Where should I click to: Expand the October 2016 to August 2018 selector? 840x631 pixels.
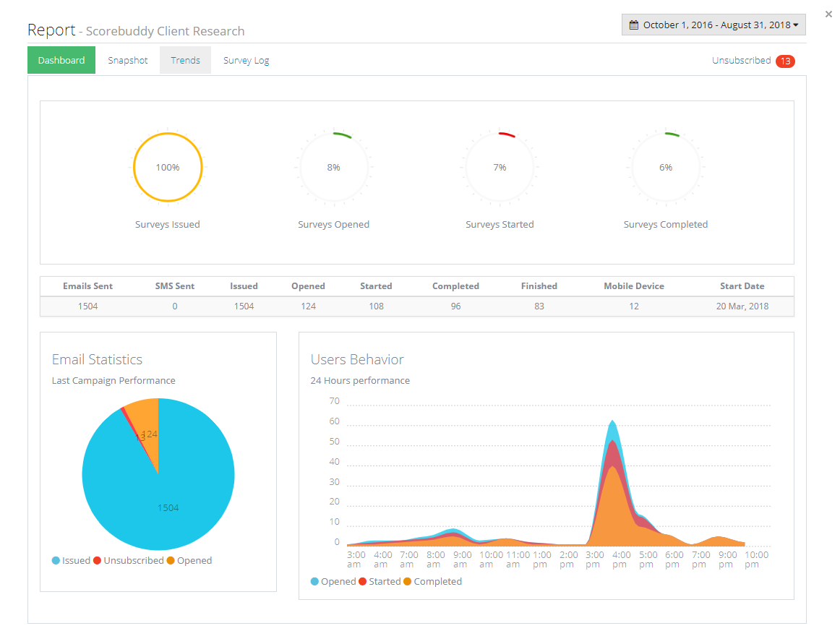(x=713, y=25)
